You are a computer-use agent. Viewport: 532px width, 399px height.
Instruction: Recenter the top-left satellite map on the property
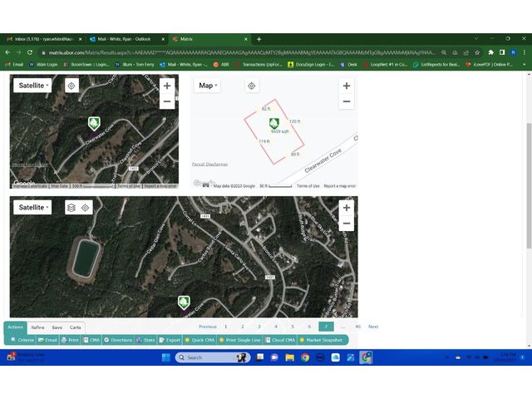[x=71, y=86]
